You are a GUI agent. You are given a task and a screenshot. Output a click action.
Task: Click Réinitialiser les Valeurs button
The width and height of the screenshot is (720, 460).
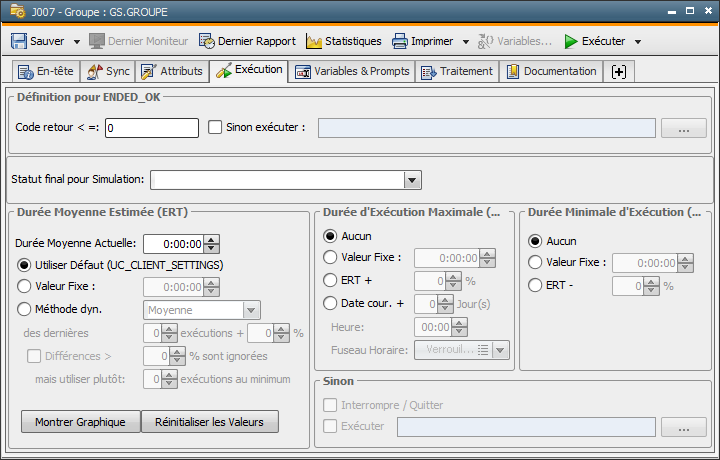(209, 421)
